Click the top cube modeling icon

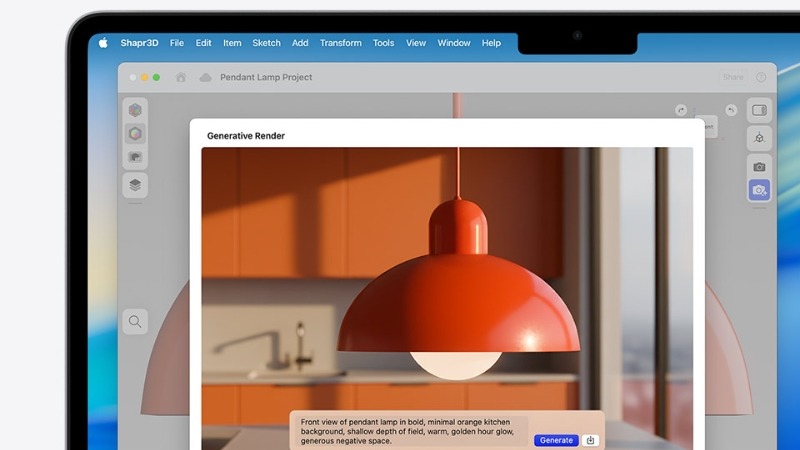[135, 110]
